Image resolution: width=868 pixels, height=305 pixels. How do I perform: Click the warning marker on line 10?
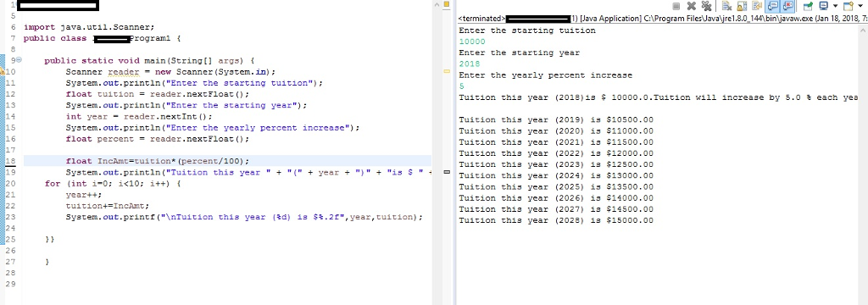pyautogui.click(x=3, y=71)
